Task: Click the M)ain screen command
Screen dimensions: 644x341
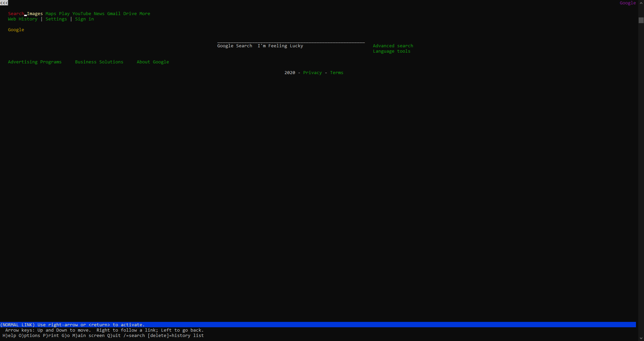Action: [x=89, y=336]
